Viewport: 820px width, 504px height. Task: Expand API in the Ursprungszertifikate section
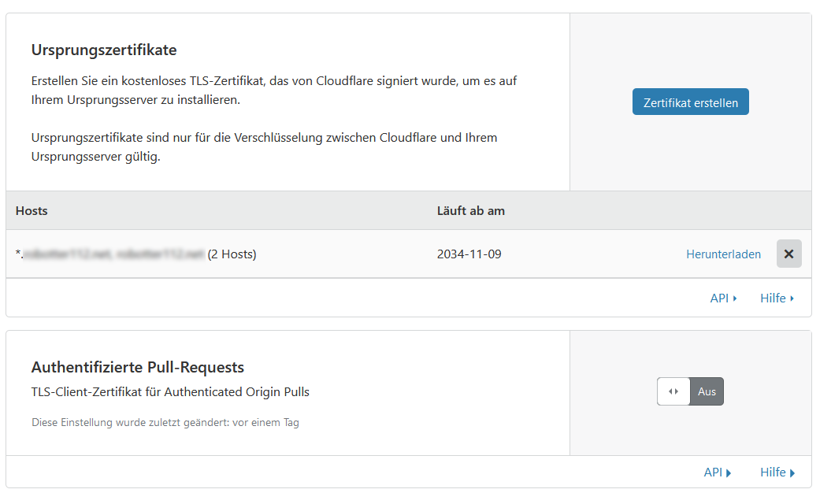723,298
